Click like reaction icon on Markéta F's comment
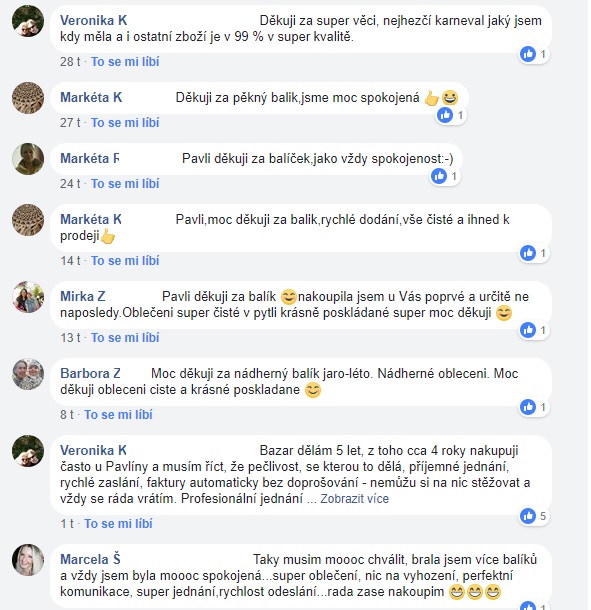Image resolution: width=591 pixels, height=610 pixels. 438,176
